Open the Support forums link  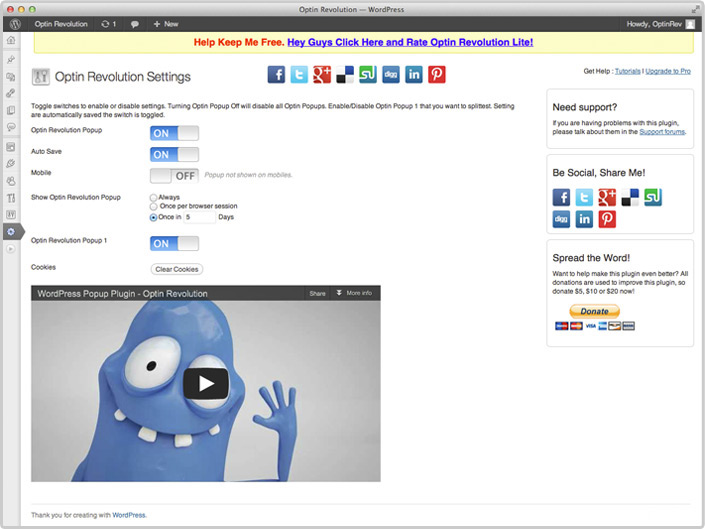pyautogui.click(x=662, y=132)
